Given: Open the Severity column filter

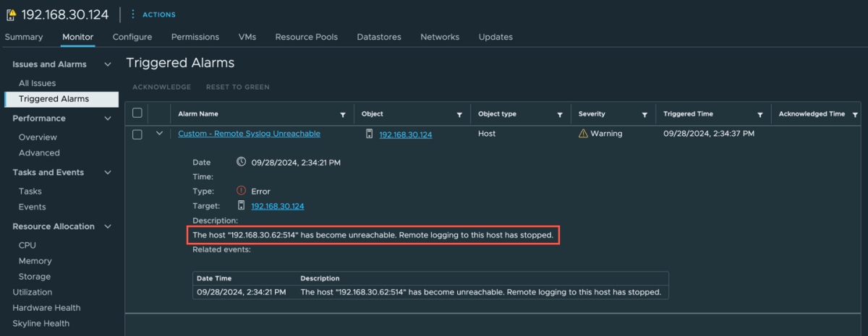Looking at the screenshot, I should tap(644, 115).
